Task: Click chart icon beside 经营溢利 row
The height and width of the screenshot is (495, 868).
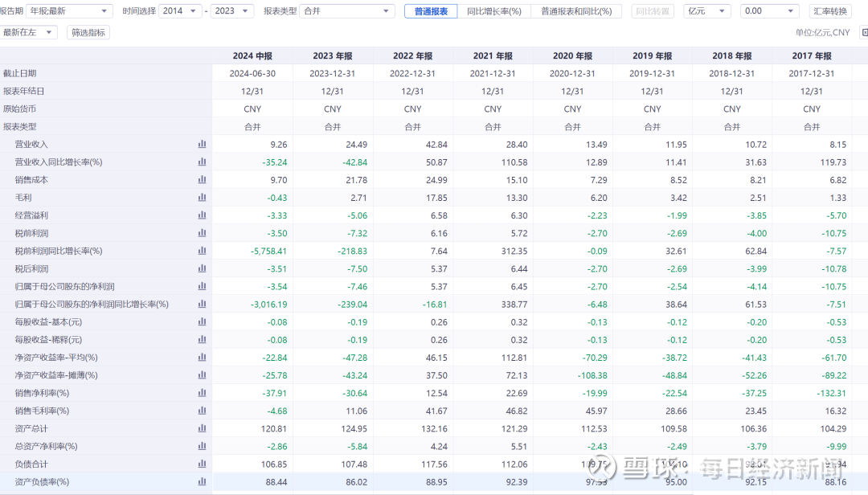Action: (202, 215)
